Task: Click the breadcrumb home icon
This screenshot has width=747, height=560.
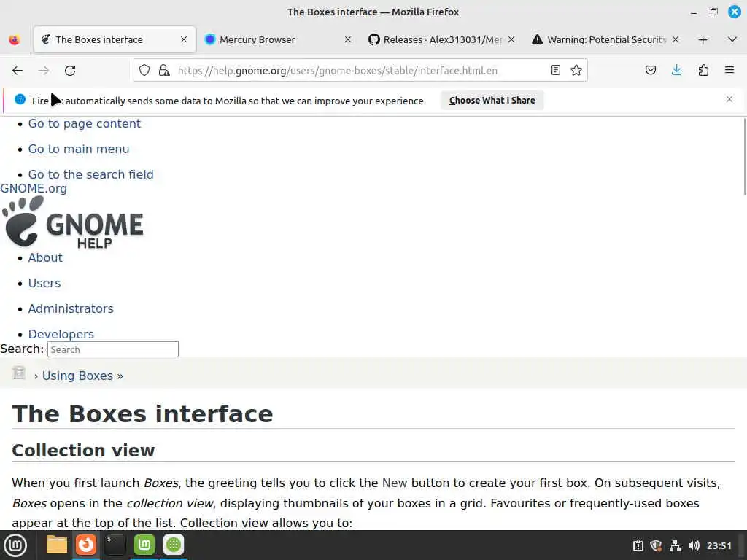Action: click(x=18, y=373)
